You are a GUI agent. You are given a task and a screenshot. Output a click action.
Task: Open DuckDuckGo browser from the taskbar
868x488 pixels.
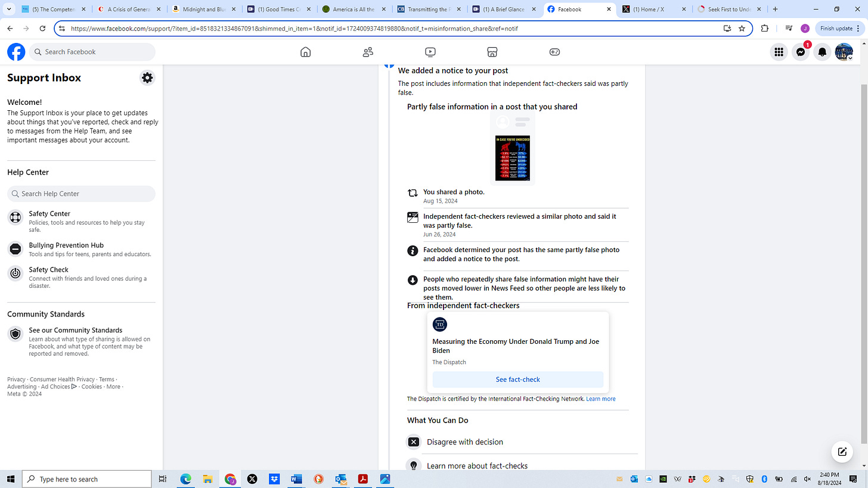coord(318,479)
